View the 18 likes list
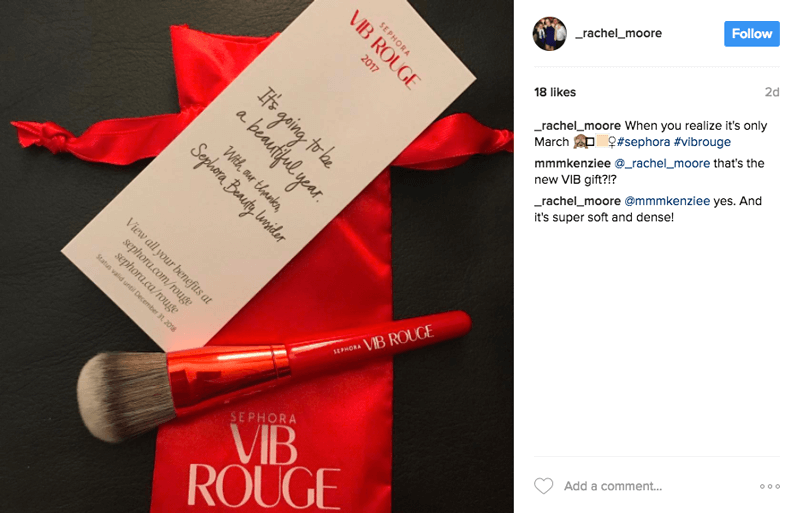Screen dimensions: 800x513 [555, 92]
